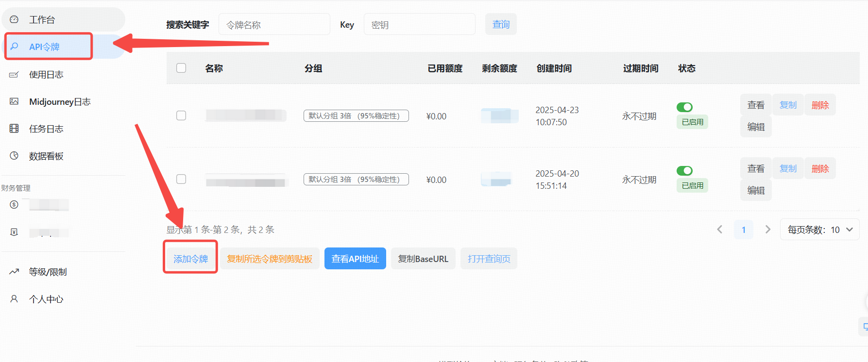Click ¥0.00 used quota in 2025-04-20 row
The width and height of the screenshot is (868, 362).
436,180
